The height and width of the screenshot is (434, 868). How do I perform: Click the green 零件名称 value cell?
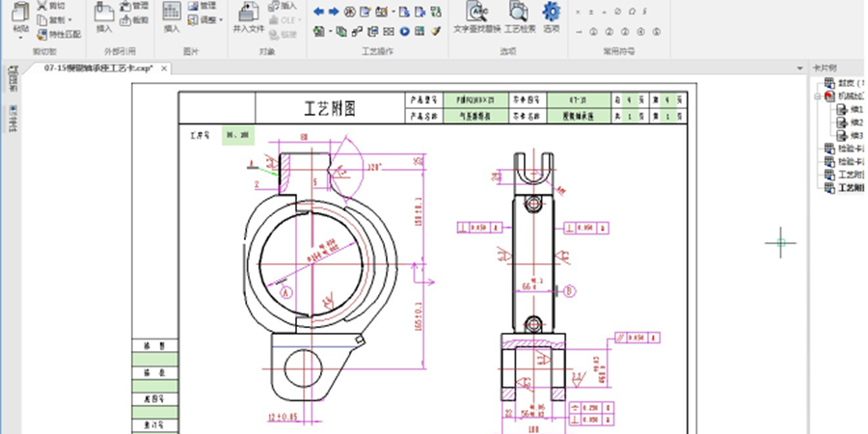[x=579, y=117]
